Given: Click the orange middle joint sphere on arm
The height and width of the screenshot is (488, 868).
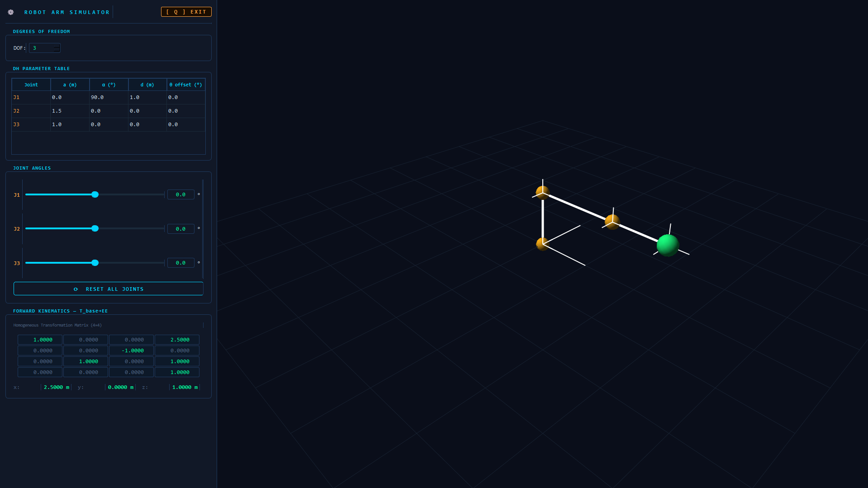Looking at the screenshot, I should click(x=612, y=222).
